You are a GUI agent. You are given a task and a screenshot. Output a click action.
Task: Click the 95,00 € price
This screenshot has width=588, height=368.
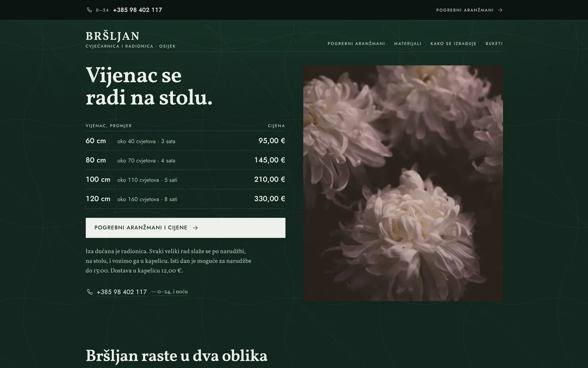coord(272,141)
